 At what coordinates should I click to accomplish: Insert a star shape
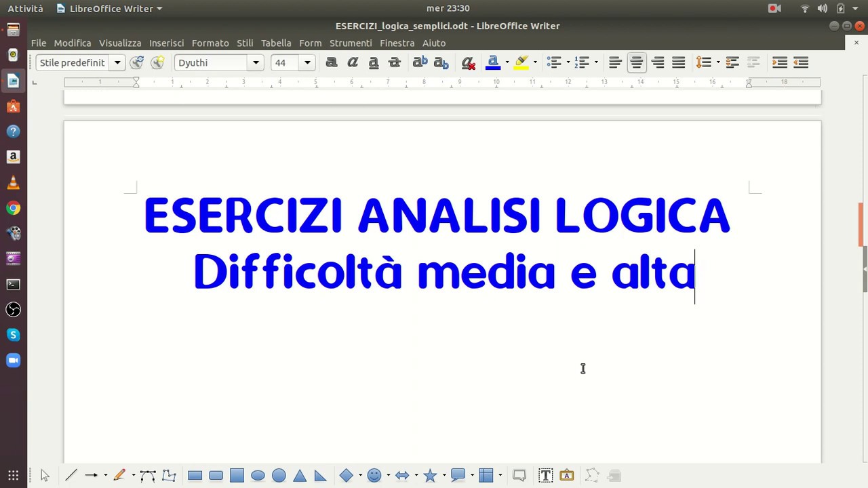pyautogui.click(x=430, y=475)
